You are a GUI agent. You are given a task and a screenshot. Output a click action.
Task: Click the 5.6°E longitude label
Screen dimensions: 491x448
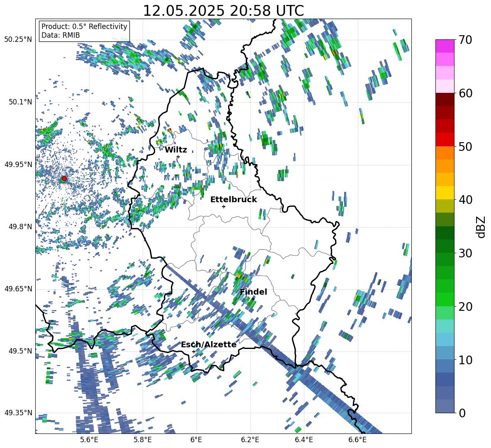[89, 440]
